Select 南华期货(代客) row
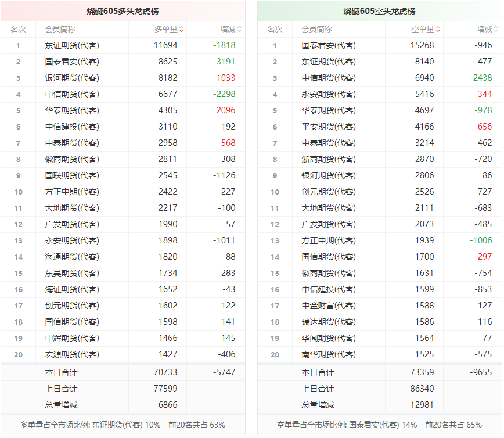 [380, 354]
